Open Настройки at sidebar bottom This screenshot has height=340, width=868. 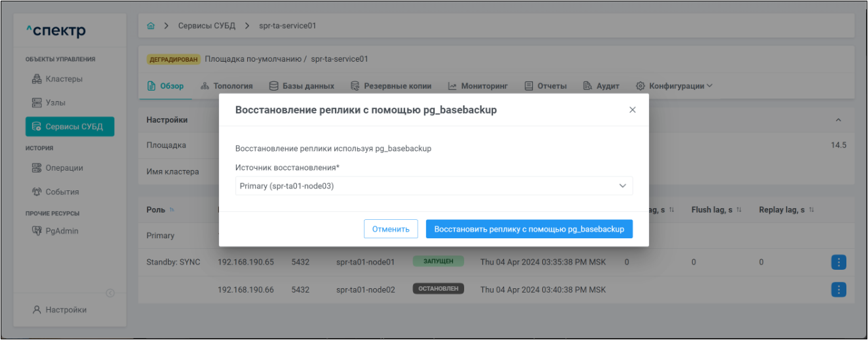(x=59, y=310)
